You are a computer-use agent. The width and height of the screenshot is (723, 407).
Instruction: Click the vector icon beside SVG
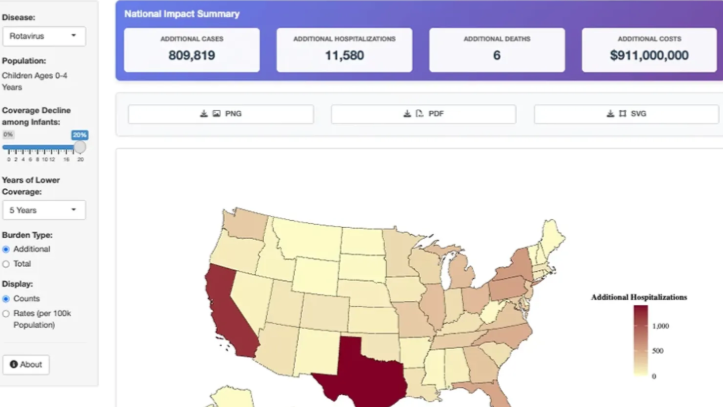622,114
